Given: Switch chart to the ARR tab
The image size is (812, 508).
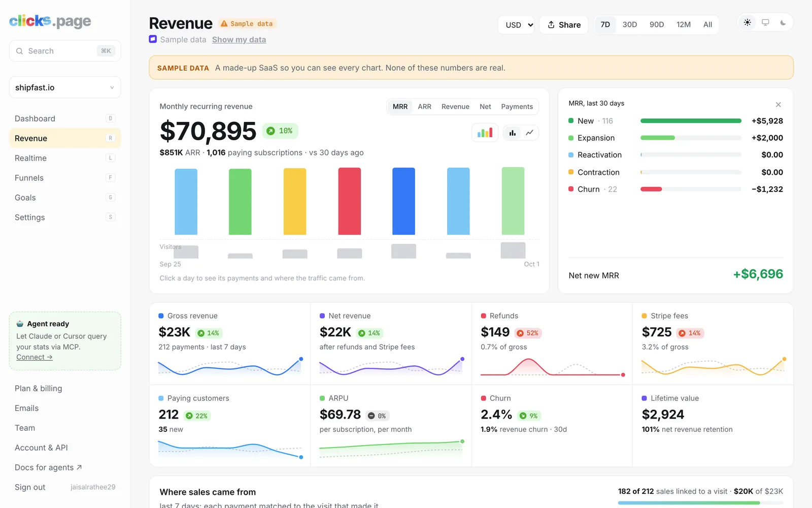Looking at the screenshot, I should [x=424, y=107].
